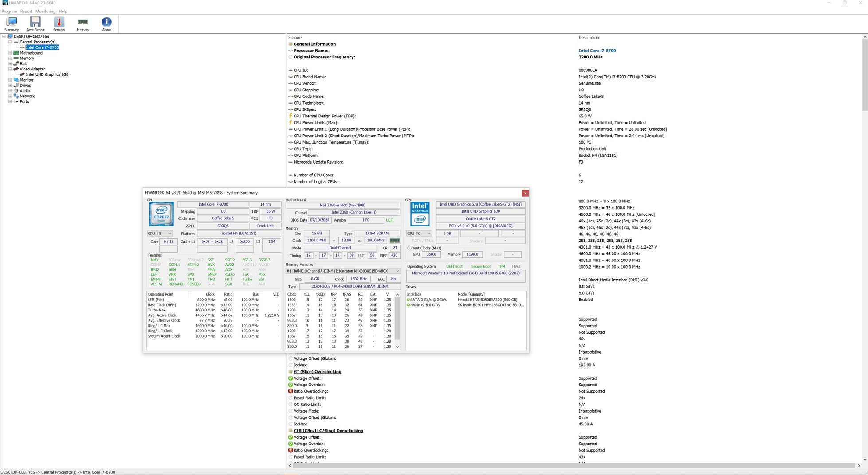Click the down arrow of memory timing table scrollbar
Screen dimensions: 868x475
397,347
